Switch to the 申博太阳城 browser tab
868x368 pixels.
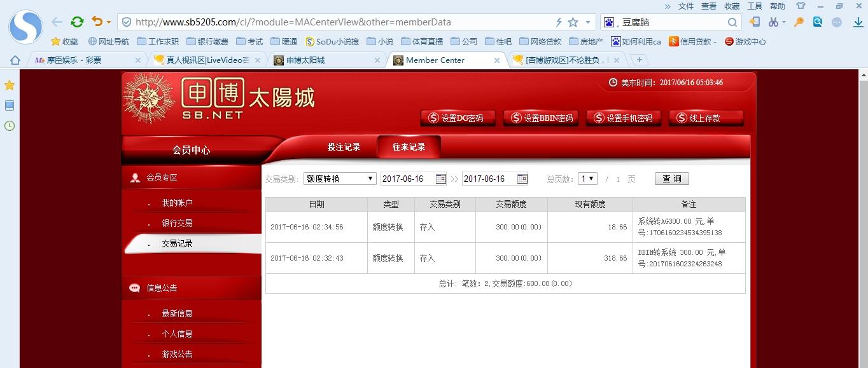tap(327, 60)
